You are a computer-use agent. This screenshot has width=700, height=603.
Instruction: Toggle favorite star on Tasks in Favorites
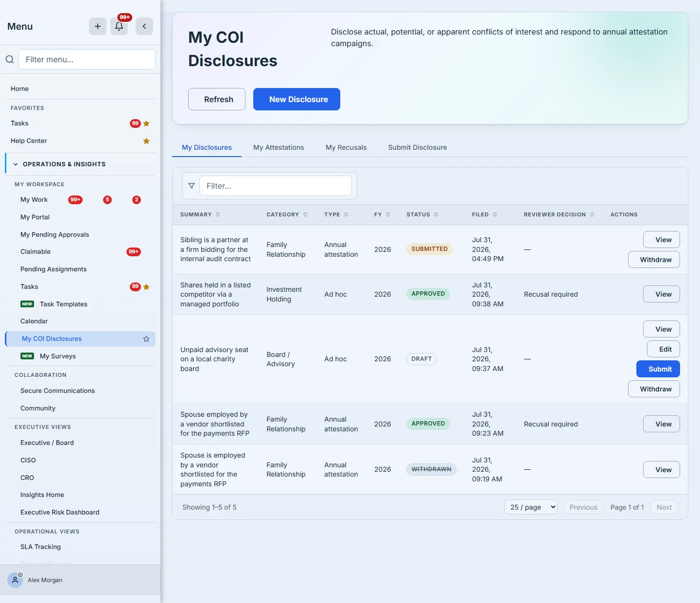(146, 124)
